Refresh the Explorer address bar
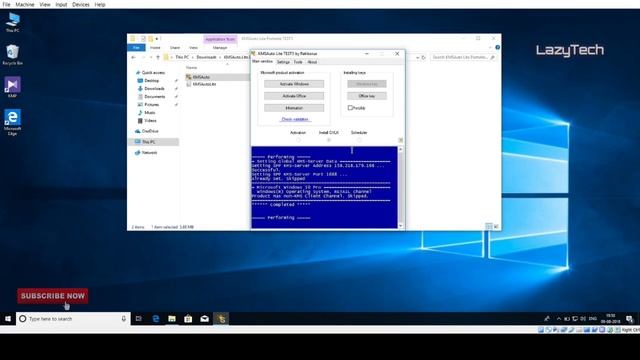 point(423,58)
